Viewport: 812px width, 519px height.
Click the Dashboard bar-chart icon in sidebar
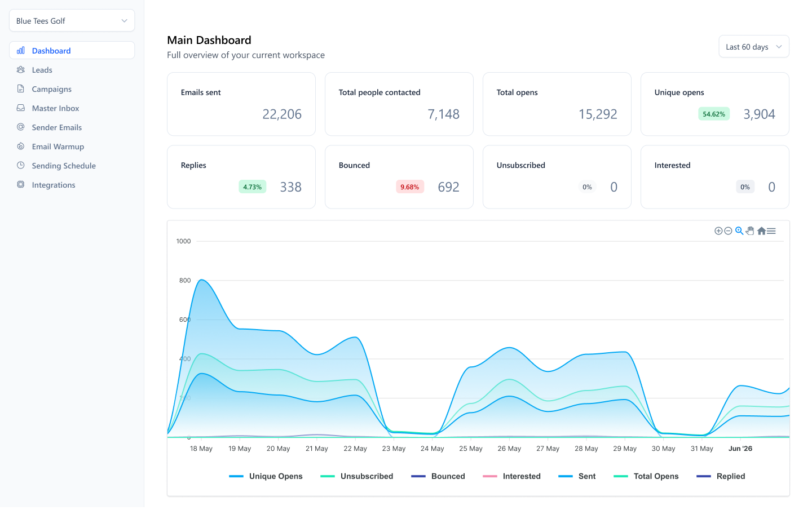(x=21, y=51)
